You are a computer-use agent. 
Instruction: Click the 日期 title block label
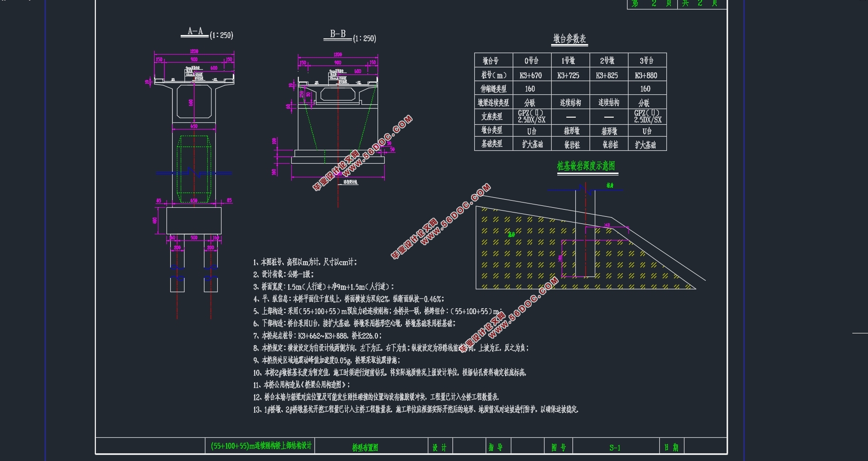671,447
